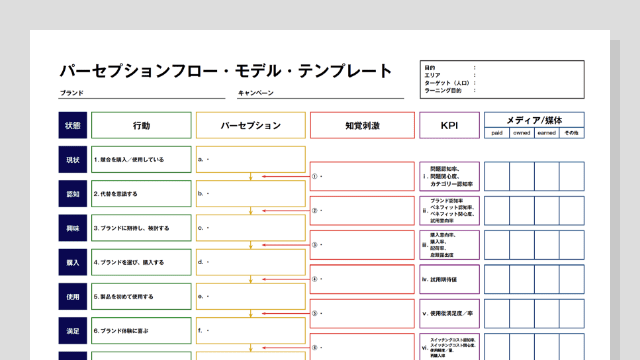This screenshot has width=640, height=360.
Task: Click the title パーセプションフロー・モデル・テンプレート
Action: (226, 71)
